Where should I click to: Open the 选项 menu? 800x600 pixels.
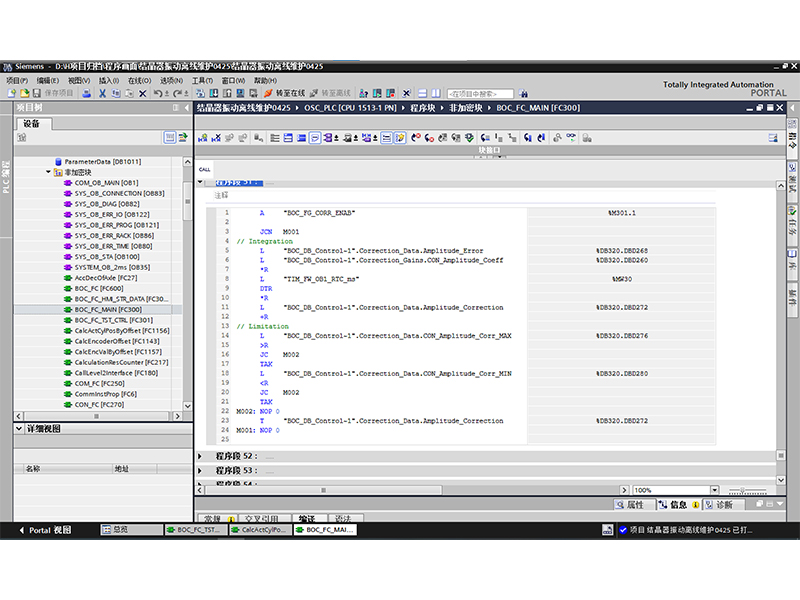[171, 80]
